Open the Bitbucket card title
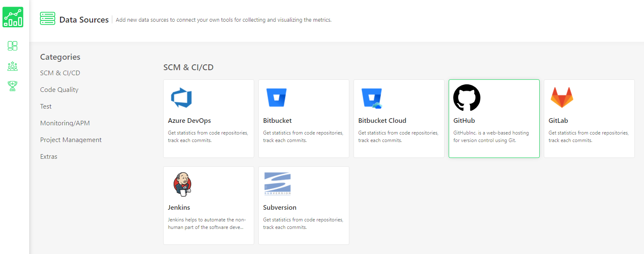This screenshot has width=644, height=254. coord(278,121)
